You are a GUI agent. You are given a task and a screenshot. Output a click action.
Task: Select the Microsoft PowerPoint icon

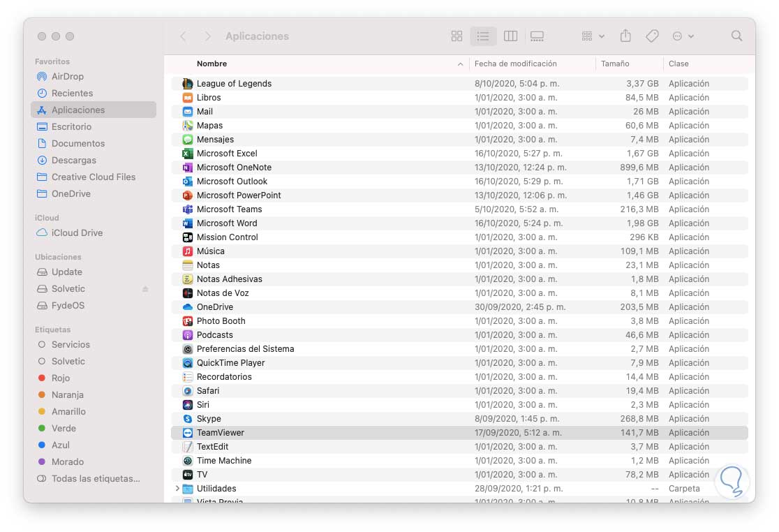[187, 195]
